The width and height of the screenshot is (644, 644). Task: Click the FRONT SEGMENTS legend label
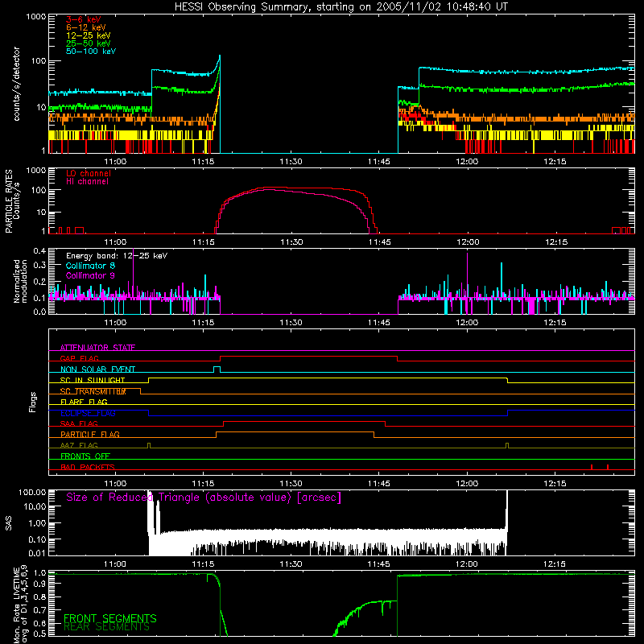[x=110, y=618]
